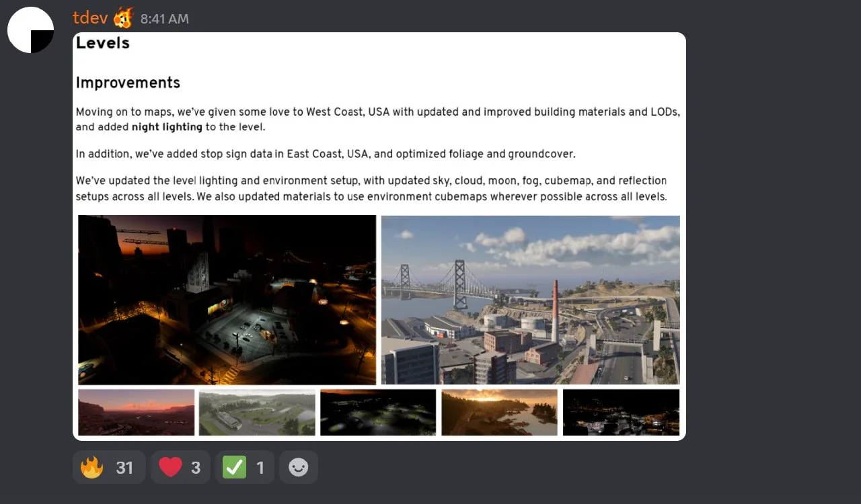Click the 8:41 AM message timestamp

[x=165, y=19]
